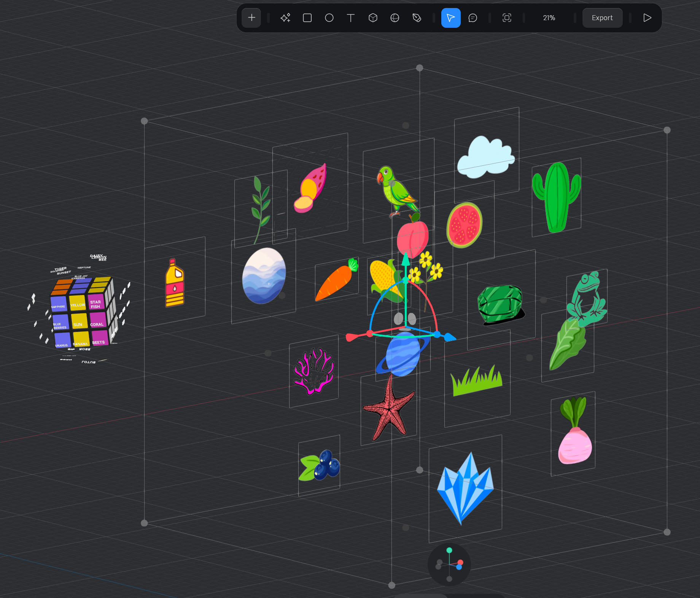Click the frame capture icon
This screenshot has width=700, height=598.
tap(506, 17)
